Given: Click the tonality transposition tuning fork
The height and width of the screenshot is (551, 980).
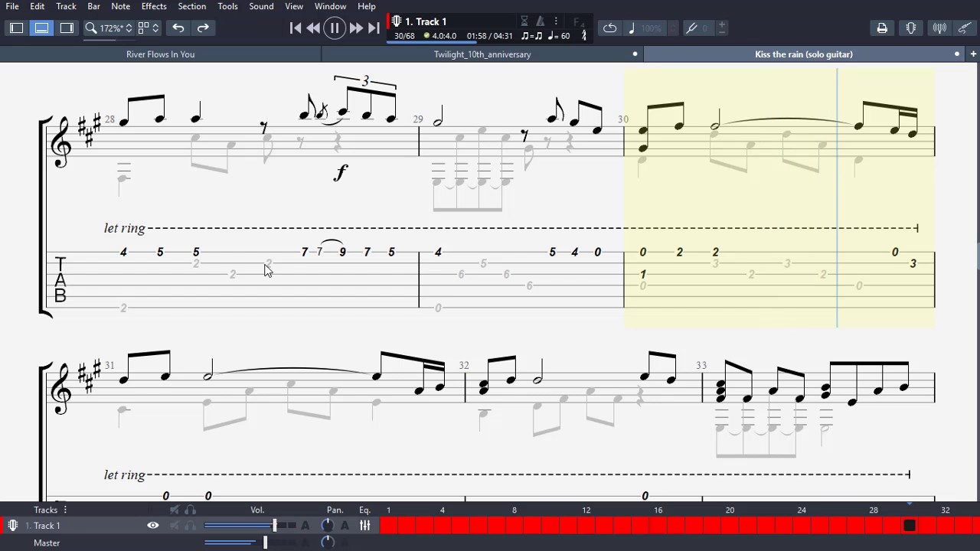Looking at the screenshot, I should pyautogui.click(x=691, y=28).
